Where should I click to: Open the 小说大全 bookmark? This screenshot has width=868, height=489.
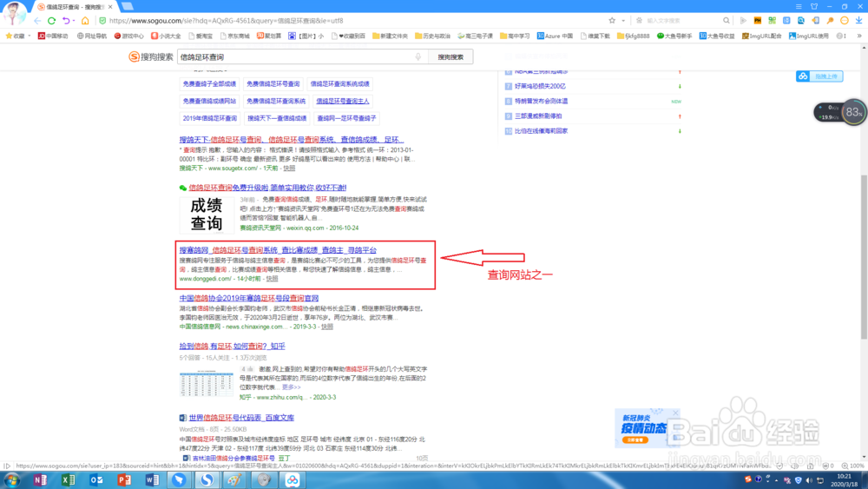[166, 36]
